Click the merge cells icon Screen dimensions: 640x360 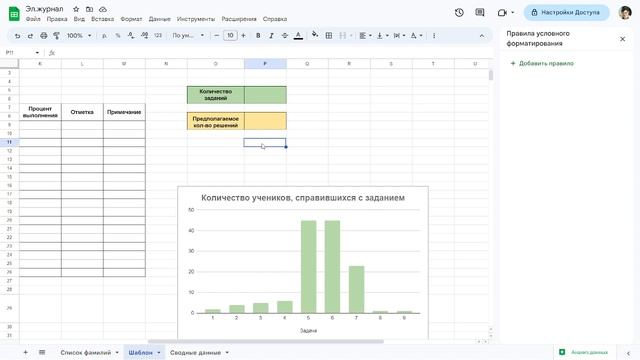tap(342, 36)
